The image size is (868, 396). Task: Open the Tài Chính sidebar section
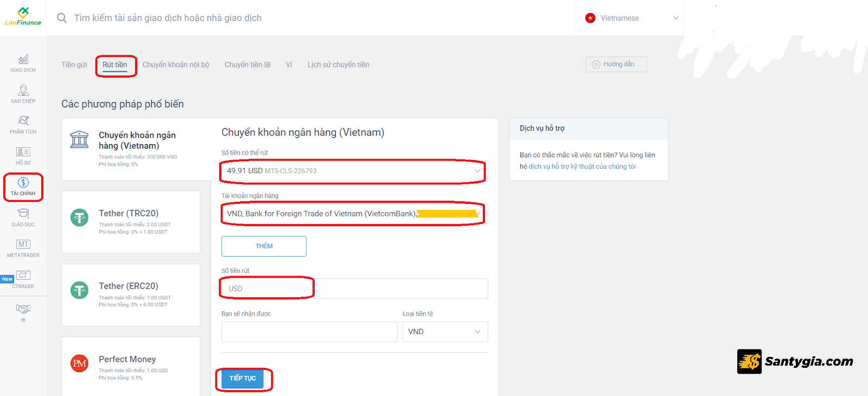23,187
